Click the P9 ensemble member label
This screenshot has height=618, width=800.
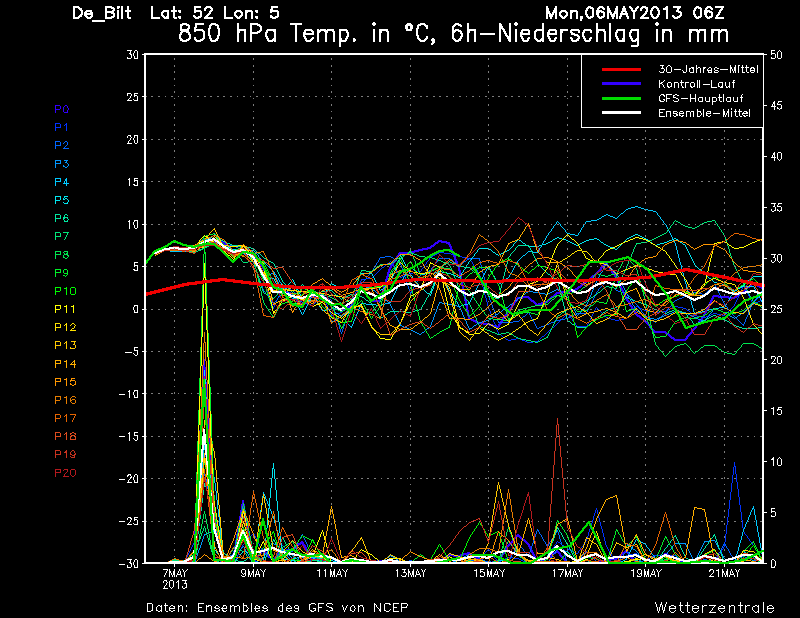62,273
